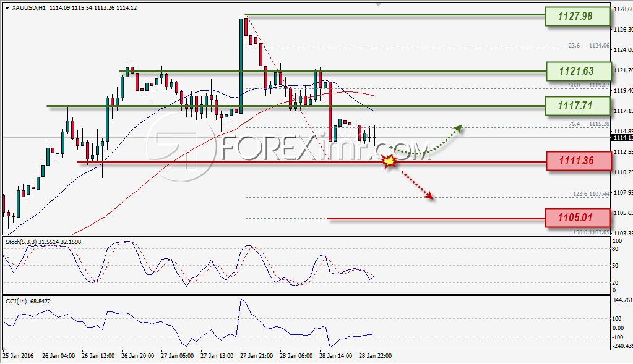Select Fibonacci level label 76.4 1115.28

pyautogui.click(x=589, y=124)
